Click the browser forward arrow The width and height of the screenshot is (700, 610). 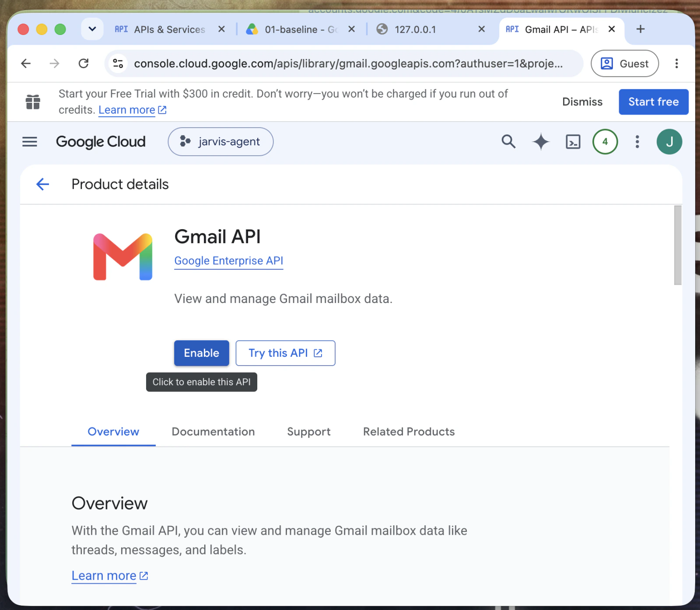(54, 63)
